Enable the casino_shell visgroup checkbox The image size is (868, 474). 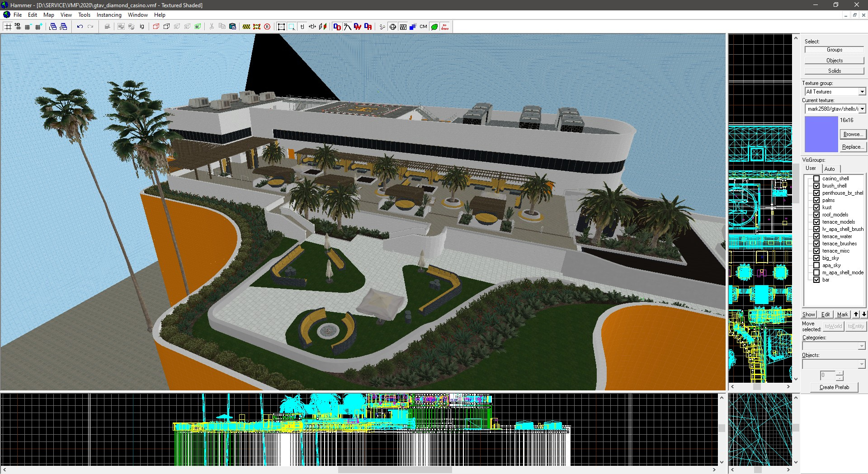[x=816, y=178]
